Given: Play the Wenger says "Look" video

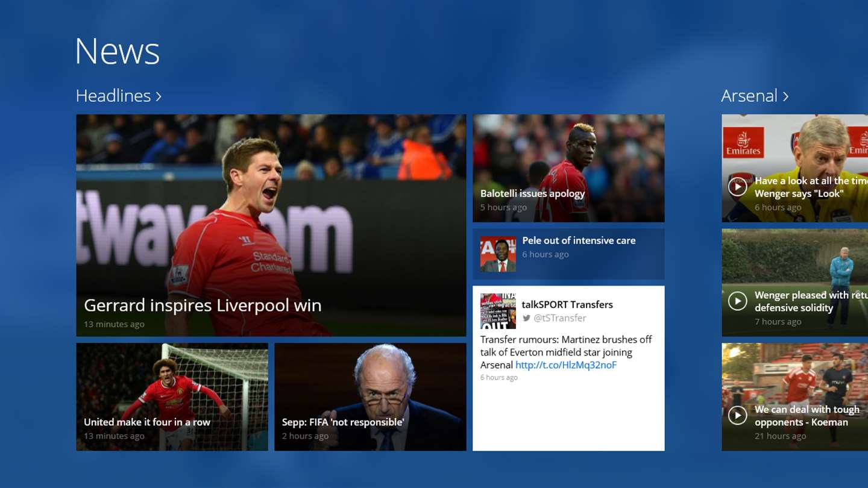Looking at the screenshot, I should click(x=737, y=187).
